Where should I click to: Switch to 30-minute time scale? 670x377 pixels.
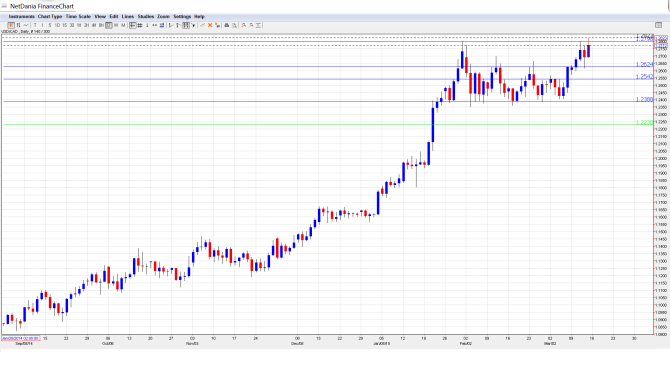pos(72,26)
